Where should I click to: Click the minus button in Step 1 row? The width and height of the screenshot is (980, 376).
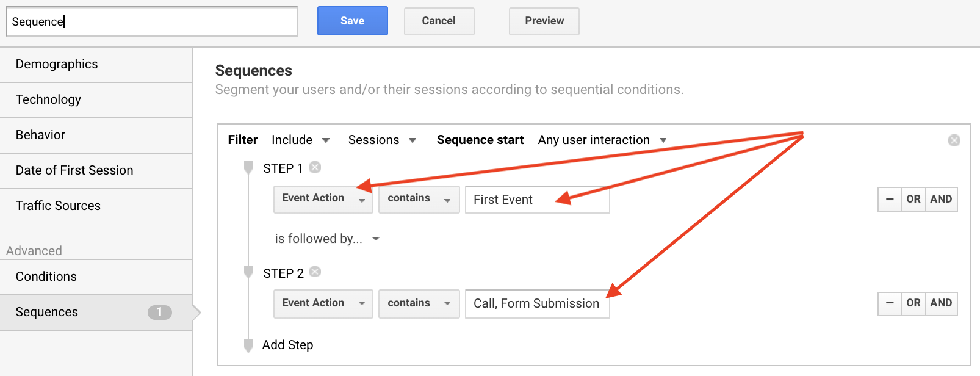coord(890,200)
